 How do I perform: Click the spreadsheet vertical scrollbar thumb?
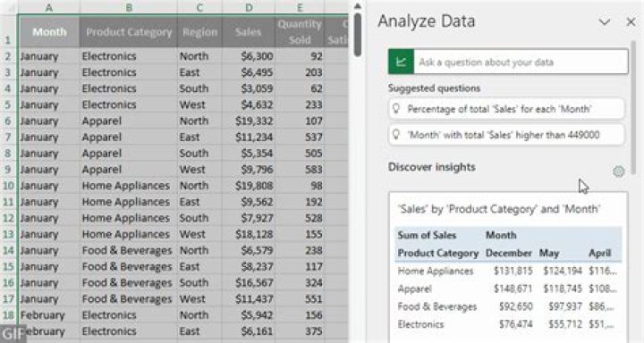(x=358, y=35)
